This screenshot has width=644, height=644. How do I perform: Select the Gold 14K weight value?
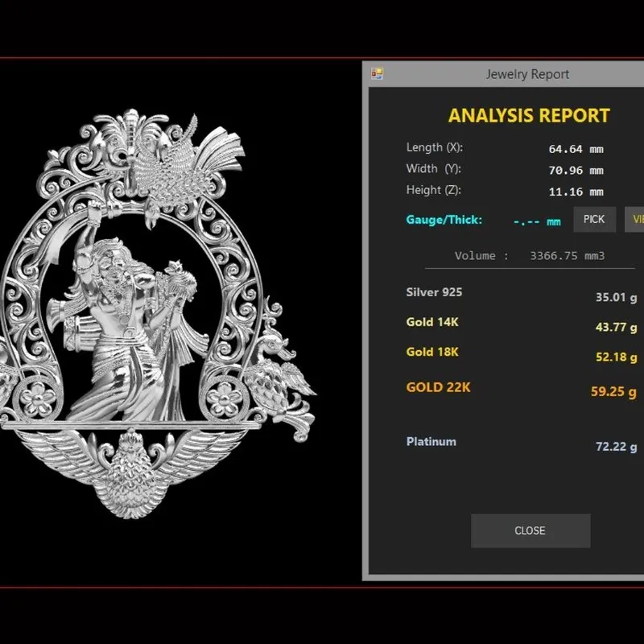pos(616,327)
